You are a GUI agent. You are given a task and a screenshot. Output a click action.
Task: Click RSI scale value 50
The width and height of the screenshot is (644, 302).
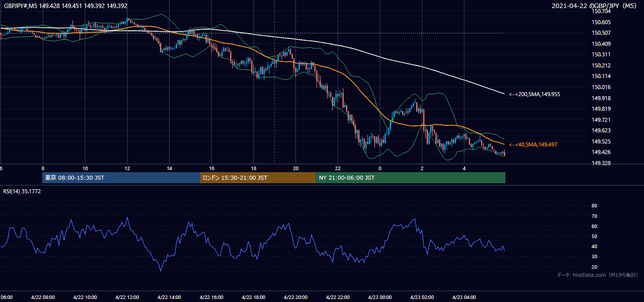[594, 236]
